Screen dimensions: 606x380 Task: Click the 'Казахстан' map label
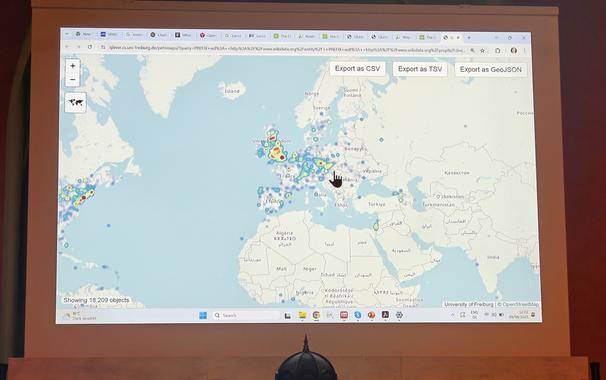457,173
